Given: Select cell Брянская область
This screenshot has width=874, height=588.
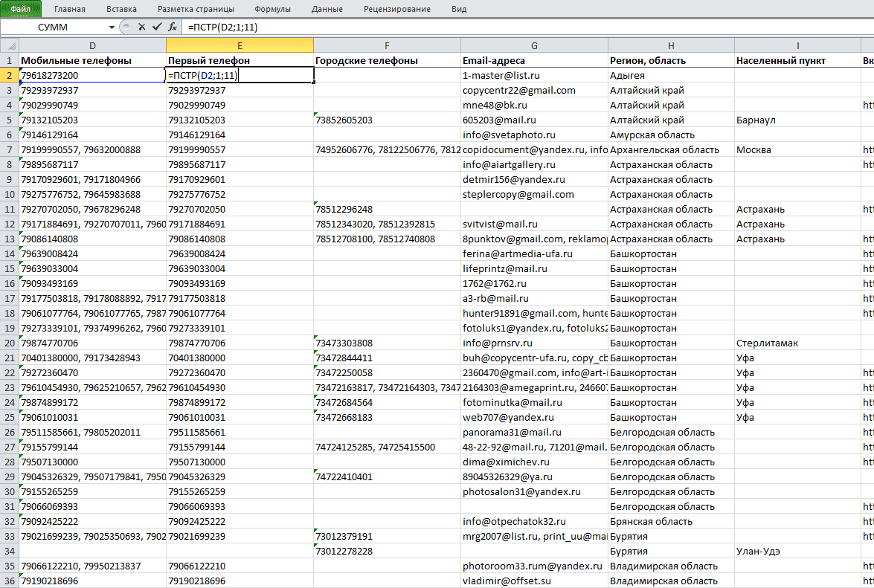Looking at the screenshot, I should coord(671,522).
